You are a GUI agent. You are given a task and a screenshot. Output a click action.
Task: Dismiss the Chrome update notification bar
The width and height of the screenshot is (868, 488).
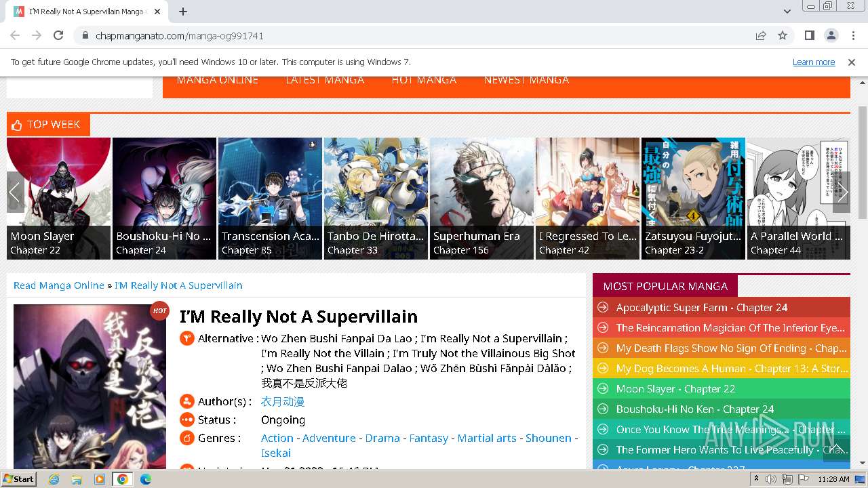[852, 62]
